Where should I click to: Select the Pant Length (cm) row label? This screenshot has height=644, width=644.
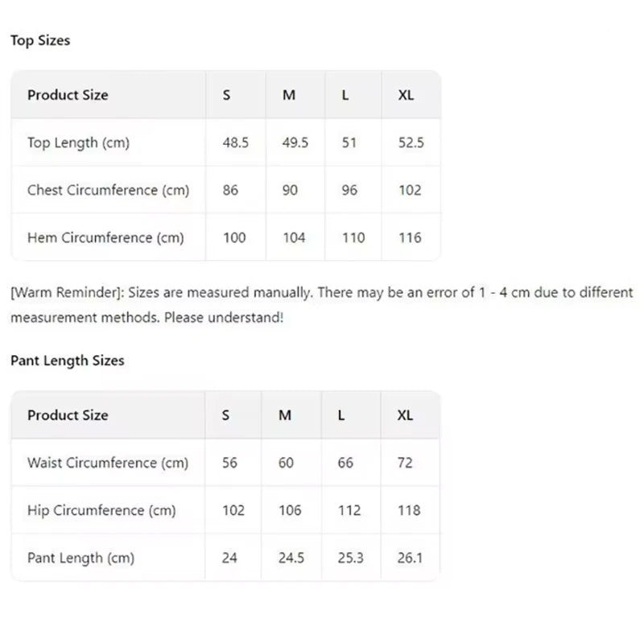coord(81,558)
